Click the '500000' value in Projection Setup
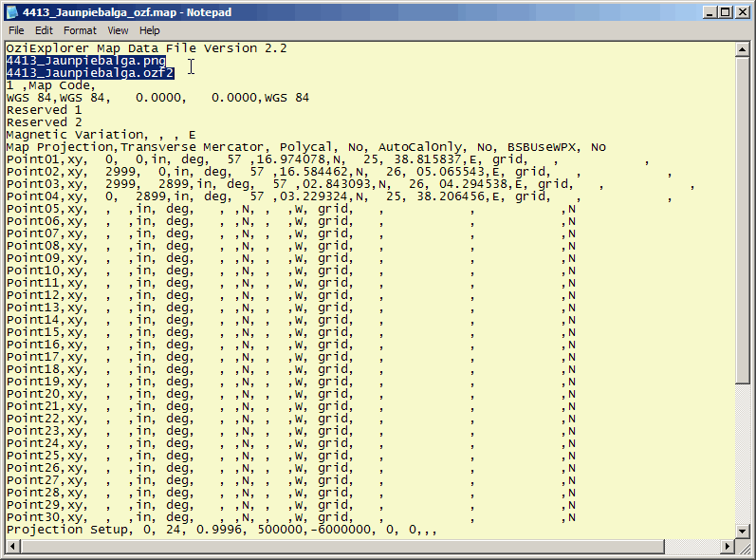 (x=279, y=530)
